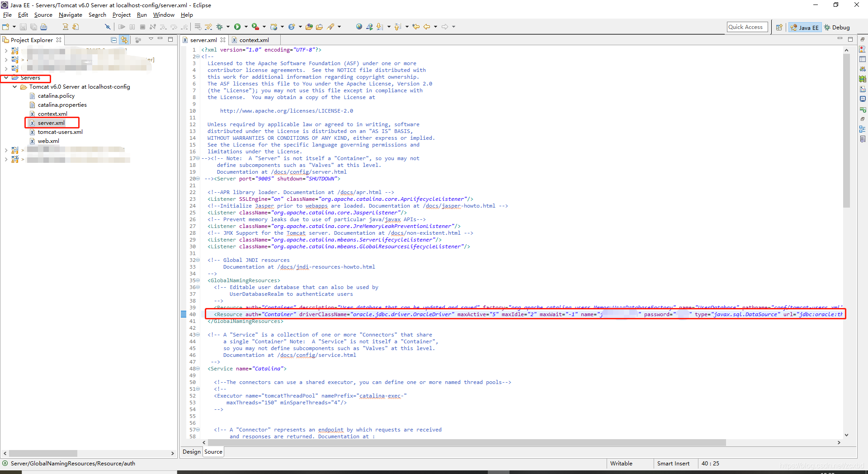Open the Run launch dropdown arrow
This screenshot has height=474, width=868.
click(246, 27)
